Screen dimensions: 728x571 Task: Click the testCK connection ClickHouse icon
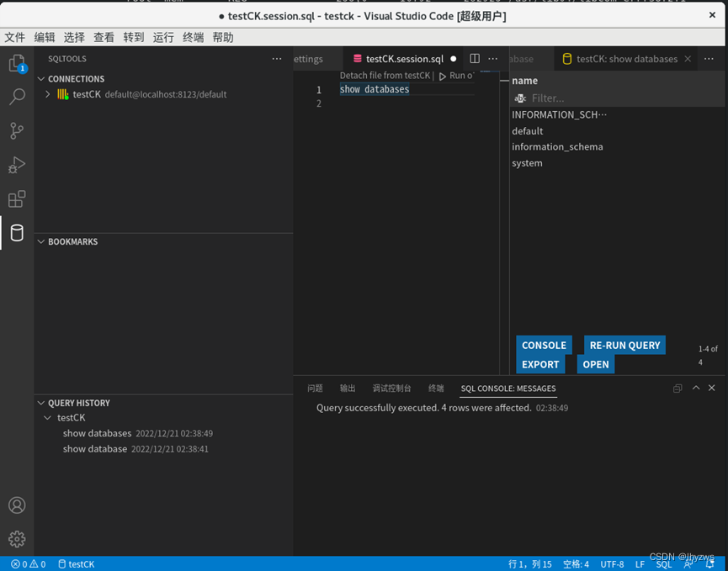click(63, 94)
